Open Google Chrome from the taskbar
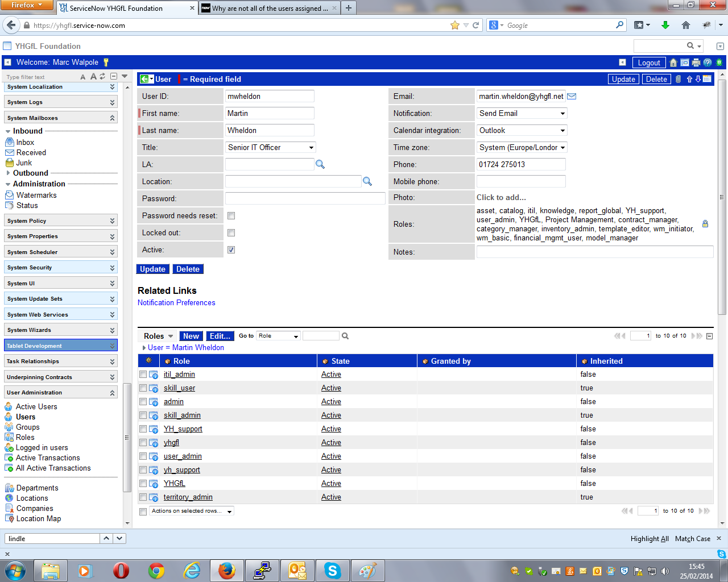 156,571
